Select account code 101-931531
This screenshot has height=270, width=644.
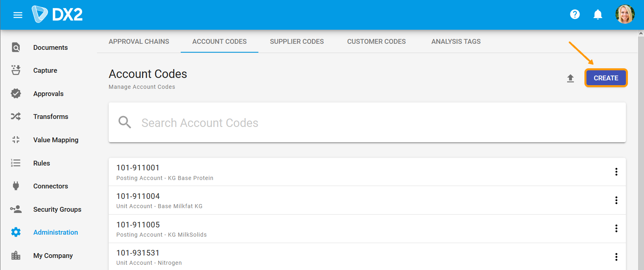[x=138, y=253]
